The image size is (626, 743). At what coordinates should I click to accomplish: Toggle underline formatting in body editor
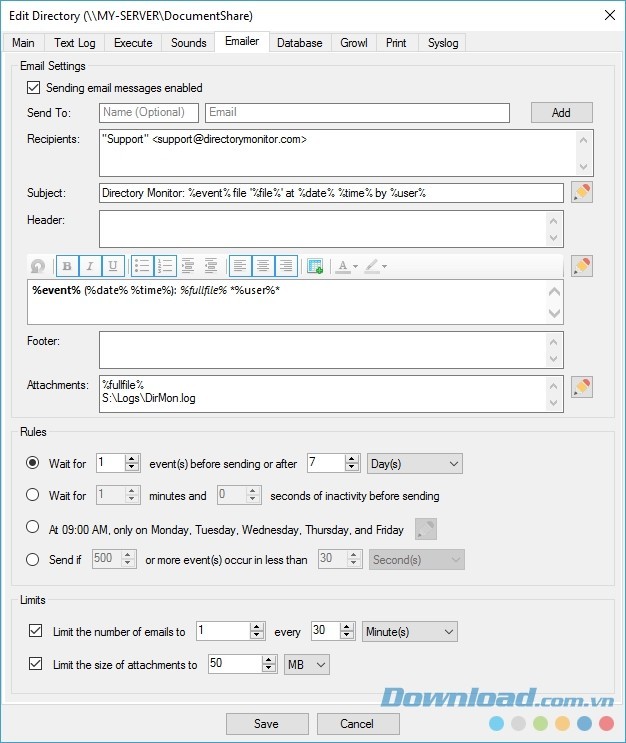[113, 266]
